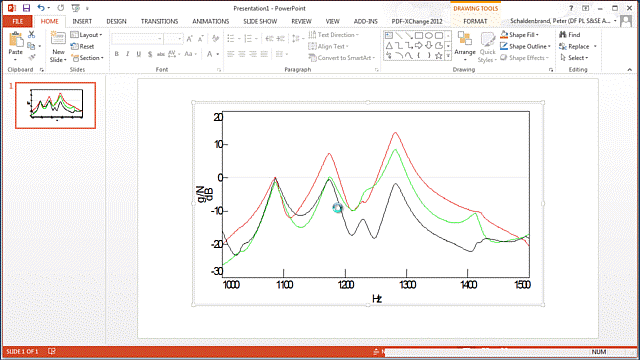Open the Shape Outline dropdown
Screen dimensions: 640x360
click(526, 46)
